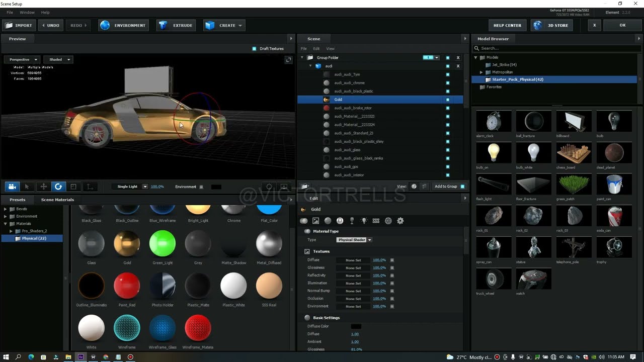Open the reflectivity chrome sphere icon
The height and width of the screenshot is (362, 644).
[x=340, y=221]
